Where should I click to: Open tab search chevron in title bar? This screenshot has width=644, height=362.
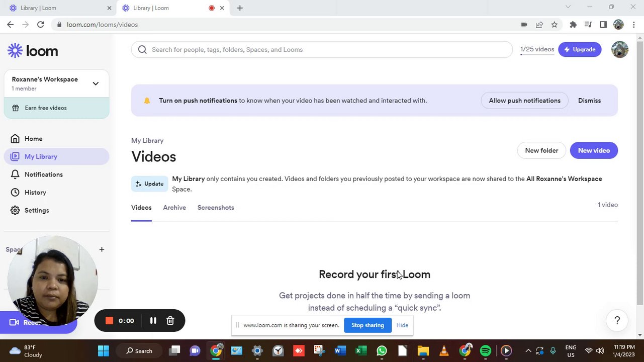pyautogui.click(x=568, y=7)
